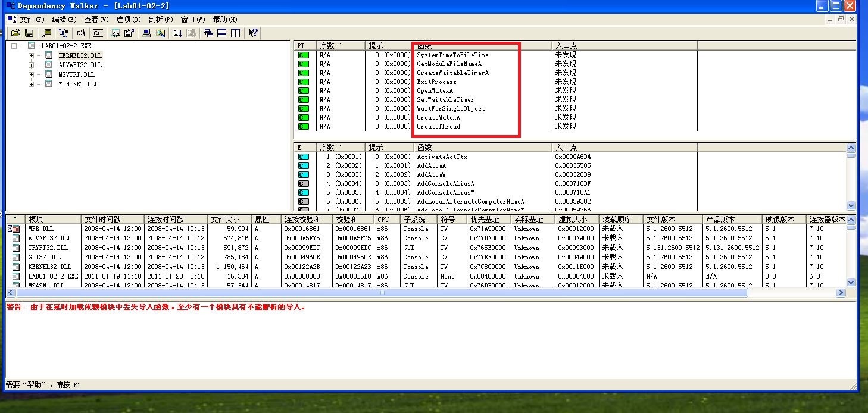Click down arrow of module list scrollbar
868x413 pixels.
point(851,283)
